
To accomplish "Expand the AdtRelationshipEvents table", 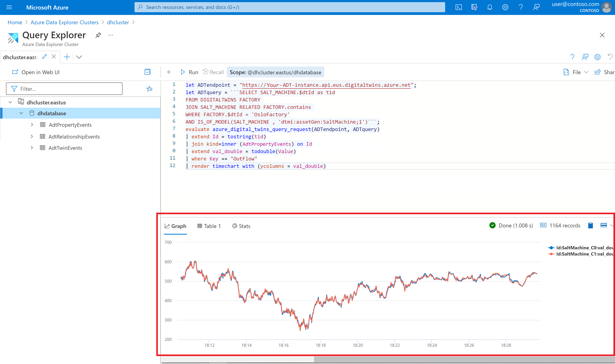I will (x=32, y=136).
